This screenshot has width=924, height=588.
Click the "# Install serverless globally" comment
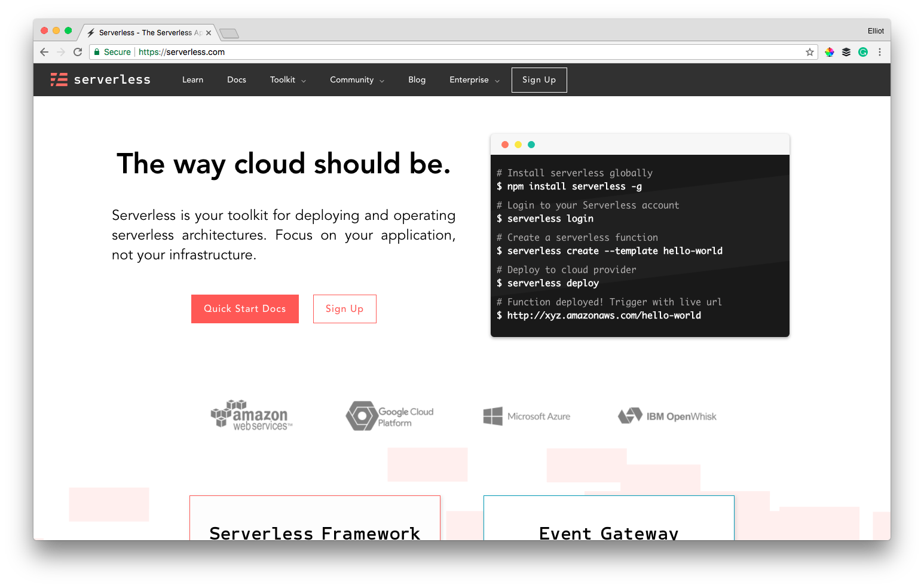pyautogui.click(x=574, y=173)
